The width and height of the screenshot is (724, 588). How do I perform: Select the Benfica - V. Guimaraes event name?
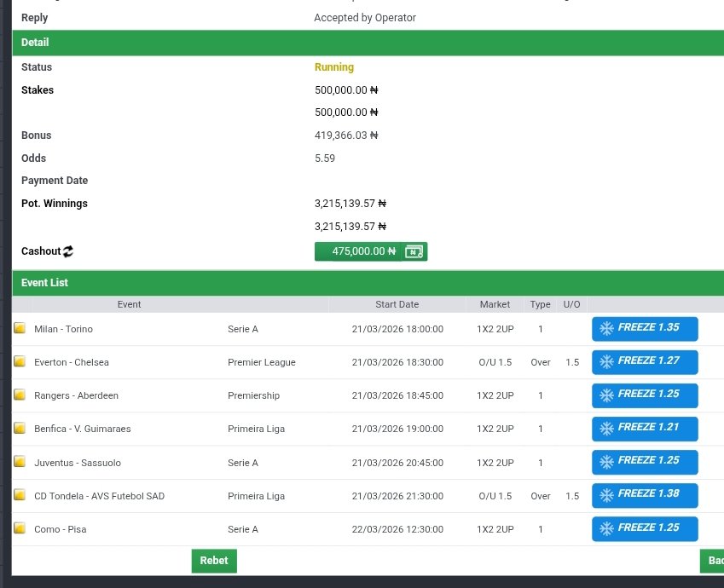(82, 429)
